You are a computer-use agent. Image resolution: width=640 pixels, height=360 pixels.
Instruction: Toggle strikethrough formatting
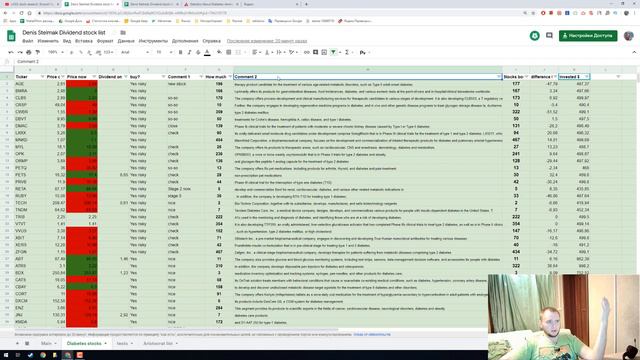(198, 52)
